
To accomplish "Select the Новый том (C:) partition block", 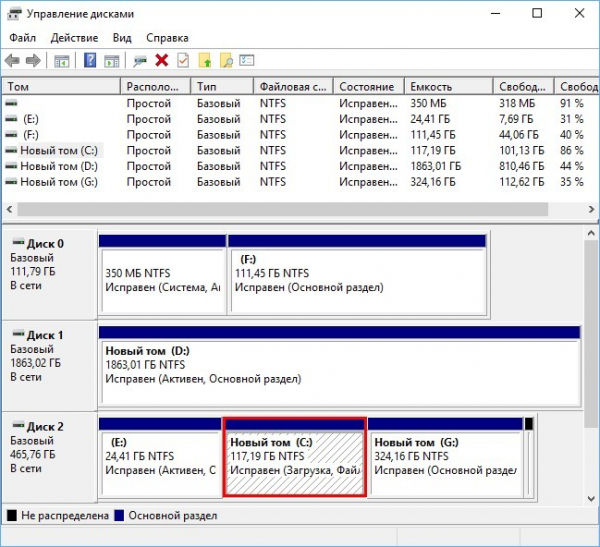I will tap(295, 457).
